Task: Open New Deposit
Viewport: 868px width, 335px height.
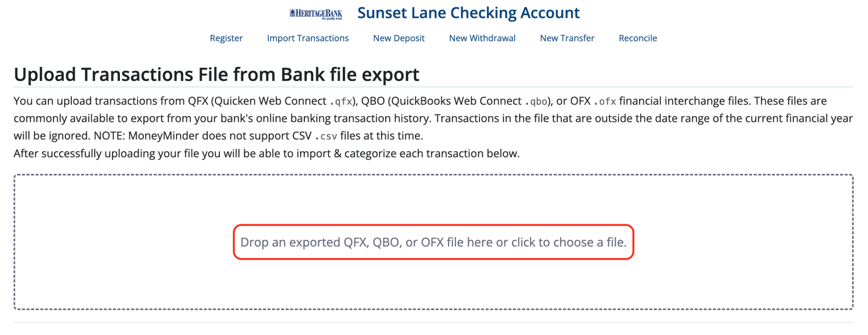Action: pos(399,38)
